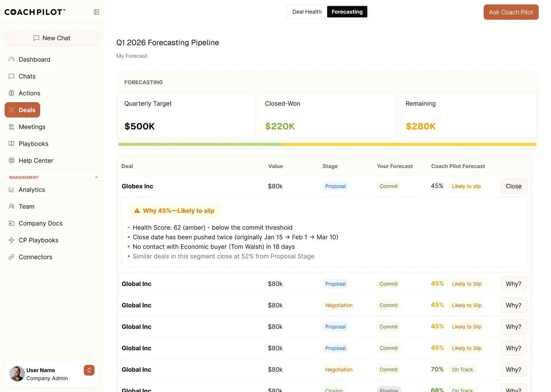This screenshot has height=392, width=551.
Task: Click the Proposal stage badge for Globex Inc
Action: pos(336,186)
